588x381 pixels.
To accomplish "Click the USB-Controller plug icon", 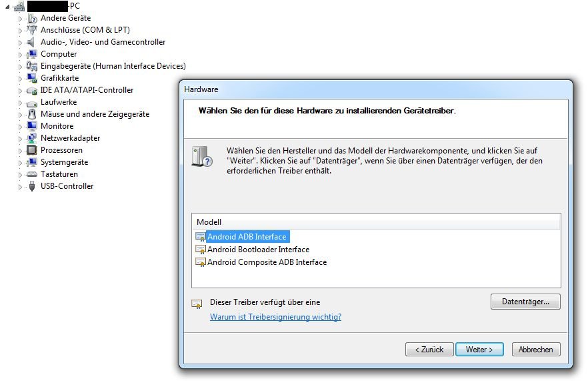I will coord(32,186).
